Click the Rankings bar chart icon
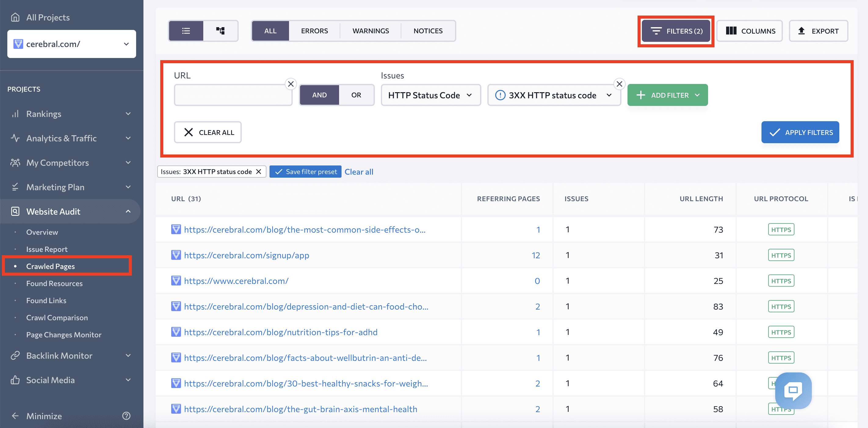 coord(15,114)
